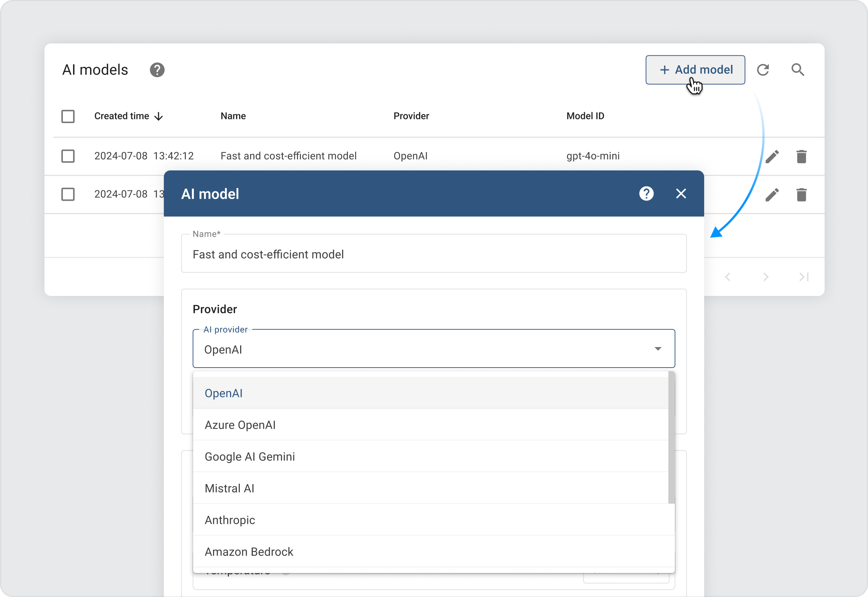Click the Name input field
Image resolution: width=868 pixels, height=597 pixels.
(434, 254)
